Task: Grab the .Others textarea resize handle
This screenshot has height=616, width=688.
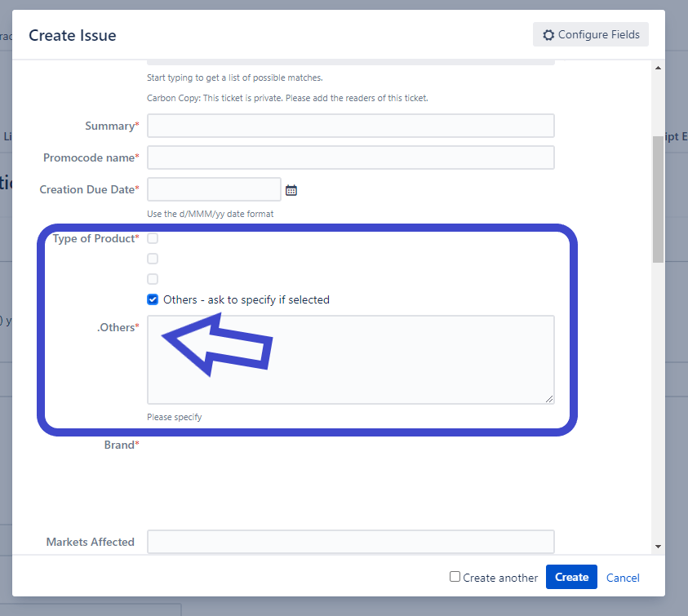Action: click(549, 399)
